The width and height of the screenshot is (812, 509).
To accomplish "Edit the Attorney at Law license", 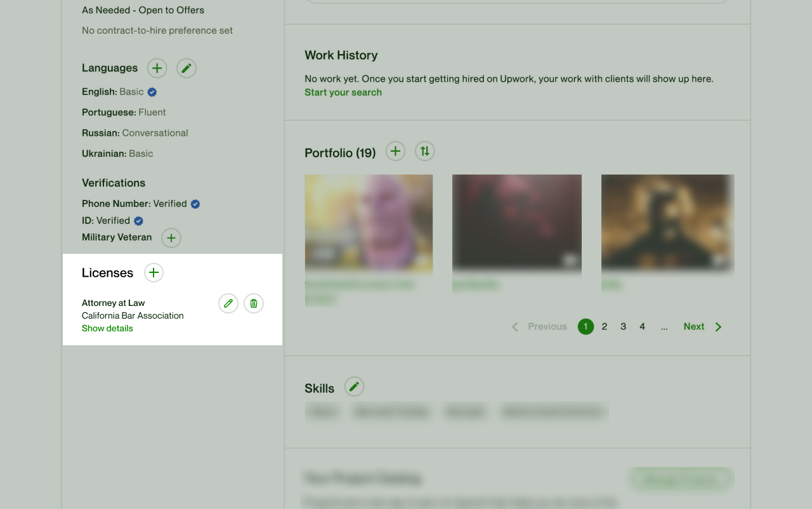I will [x=228, y=303].
